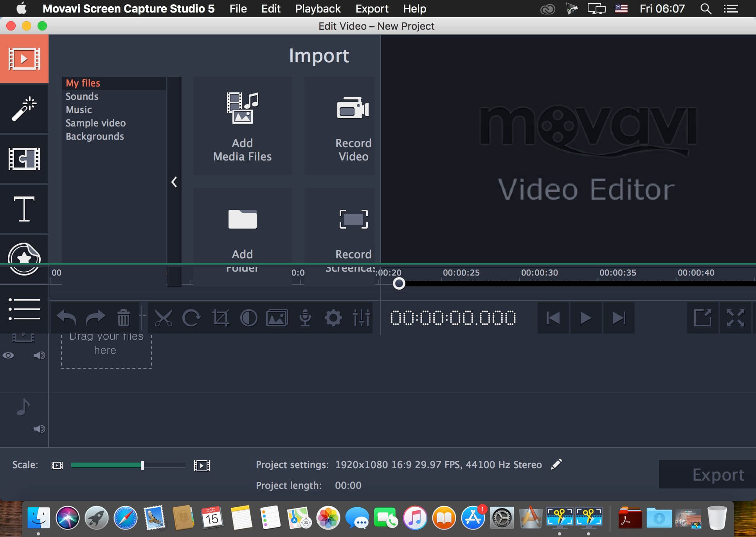Open the Playback menu
This screenshot has width=756, height=537.
[318, 9]
